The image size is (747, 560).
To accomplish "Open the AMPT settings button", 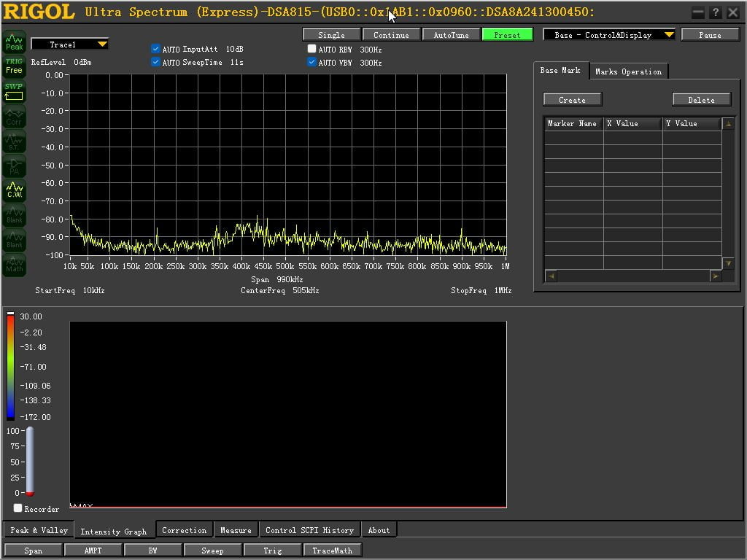I will [93, 550].
